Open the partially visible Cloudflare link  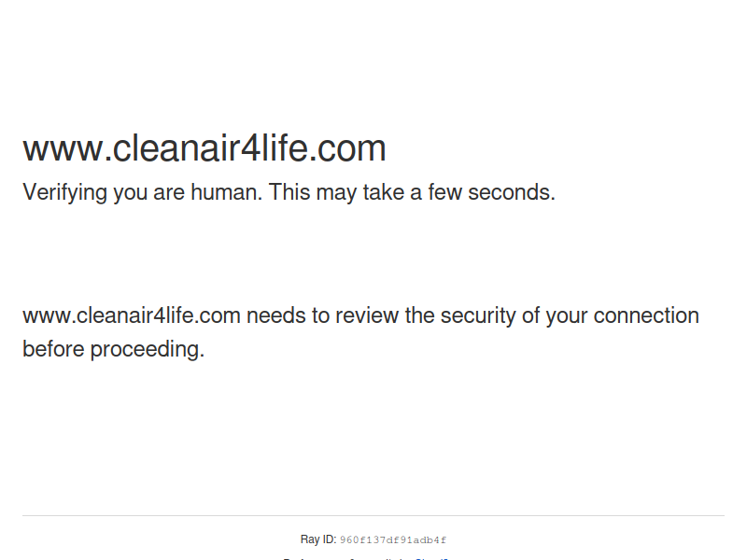tap(431, 558)
